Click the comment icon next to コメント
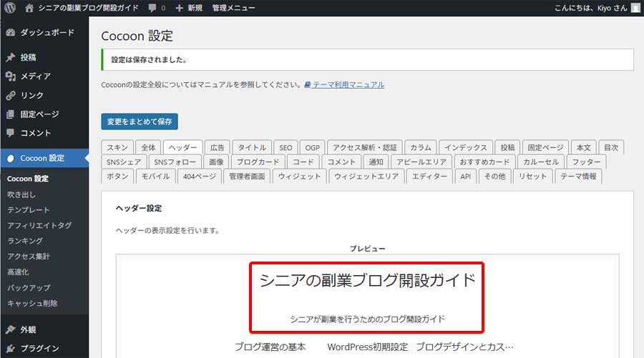 tap(11, 133)
